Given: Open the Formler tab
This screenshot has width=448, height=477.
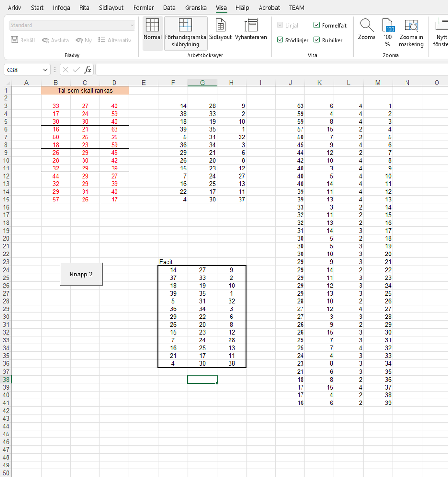Looking at the screenshot, I should click(x=144, y=8).
